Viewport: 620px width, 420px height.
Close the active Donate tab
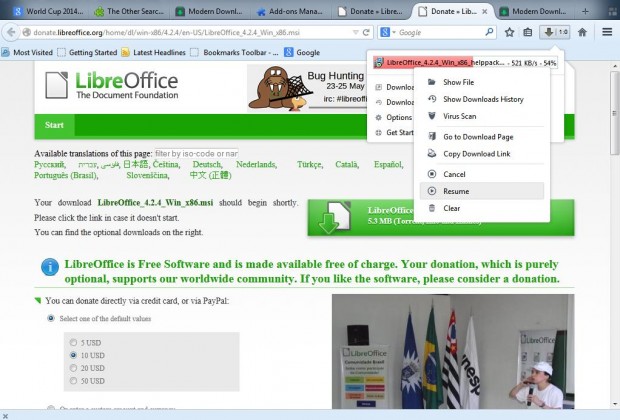coord(485,11)
